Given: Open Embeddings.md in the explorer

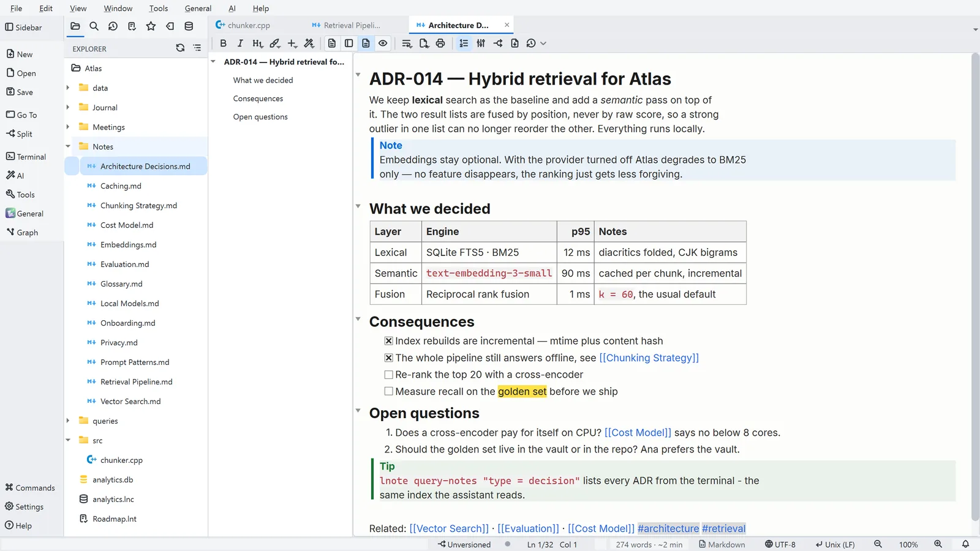Looking at the screenshot, I should pyautogui.click(x=129, y=244).
